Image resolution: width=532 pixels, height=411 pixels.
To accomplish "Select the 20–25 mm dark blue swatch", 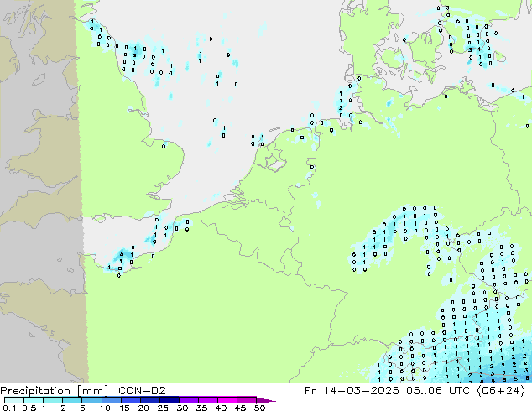I will pos(150,400).
